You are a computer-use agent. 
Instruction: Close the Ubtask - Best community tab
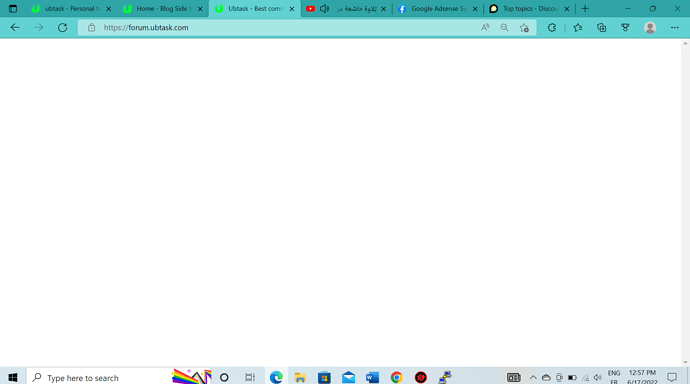292,8
